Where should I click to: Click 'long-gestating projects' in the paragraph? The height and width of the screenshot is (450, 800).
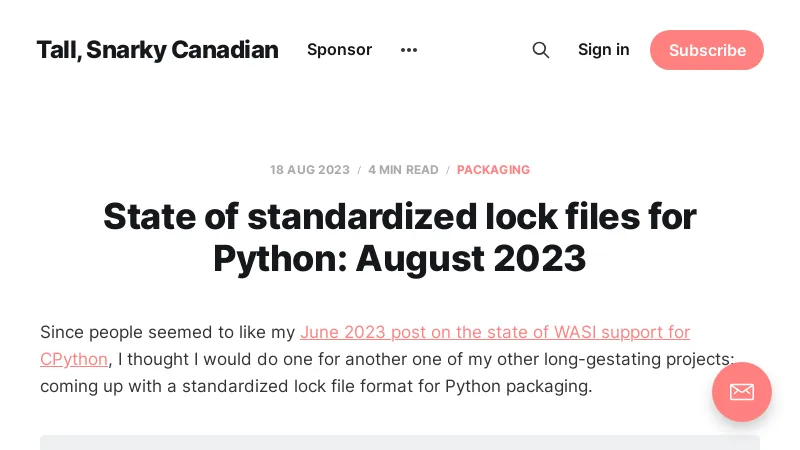pos(643,359)
